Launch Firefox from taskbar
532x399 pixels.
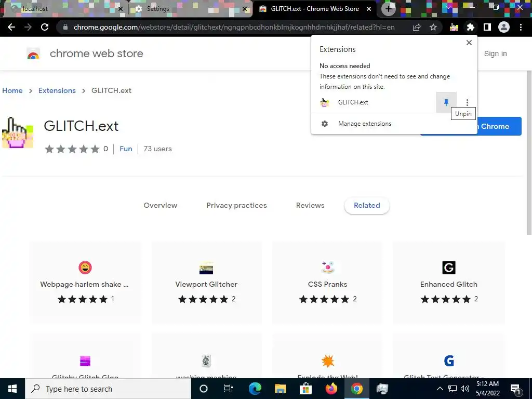click(331, 389)
